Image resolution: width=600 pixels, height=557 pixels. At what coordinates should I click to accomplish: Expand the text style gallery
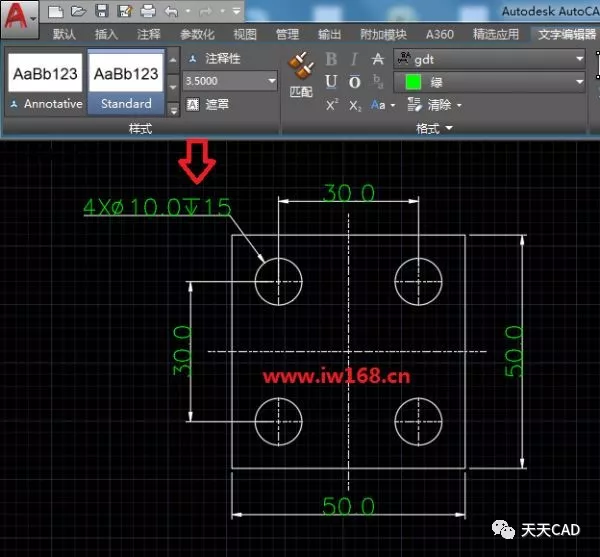point(173,111)
